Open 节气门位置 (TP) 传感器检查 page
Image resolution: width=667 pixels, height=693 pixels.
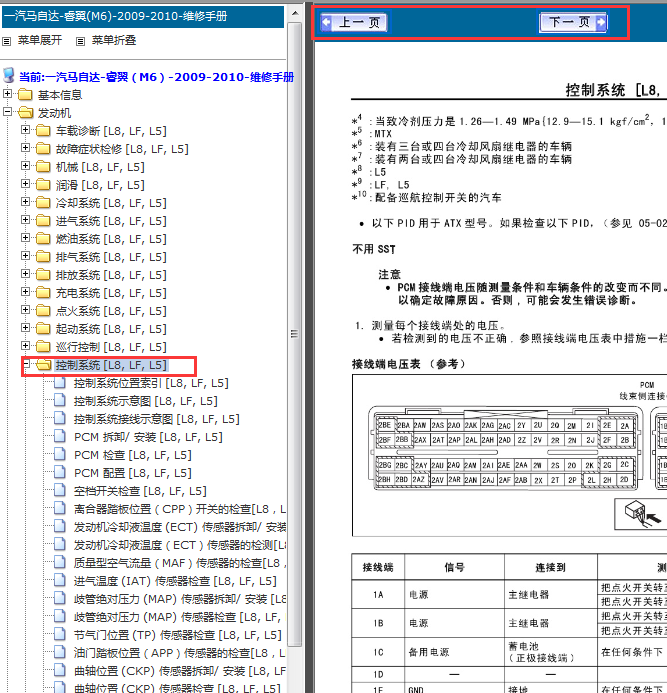pyautogui.click(x=178, y=635)
